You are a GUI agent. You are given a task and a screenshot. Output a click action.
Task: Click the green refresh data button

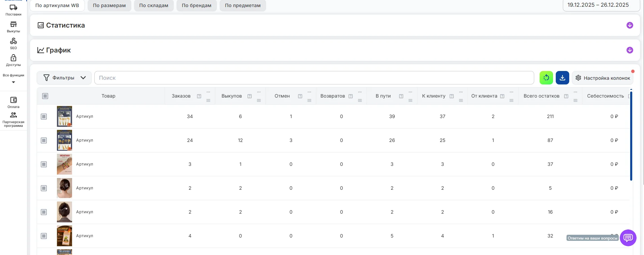(546, 78)
